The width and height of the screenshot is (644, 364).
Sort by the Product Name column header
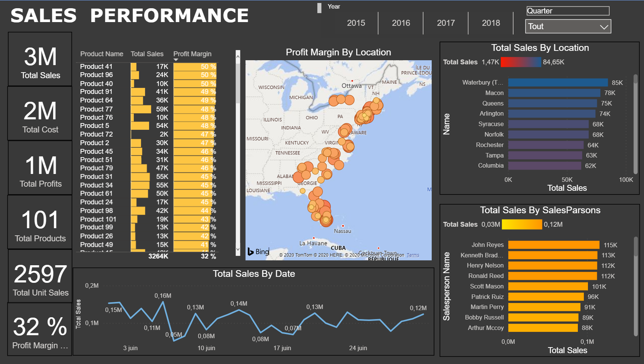[102, 53]
